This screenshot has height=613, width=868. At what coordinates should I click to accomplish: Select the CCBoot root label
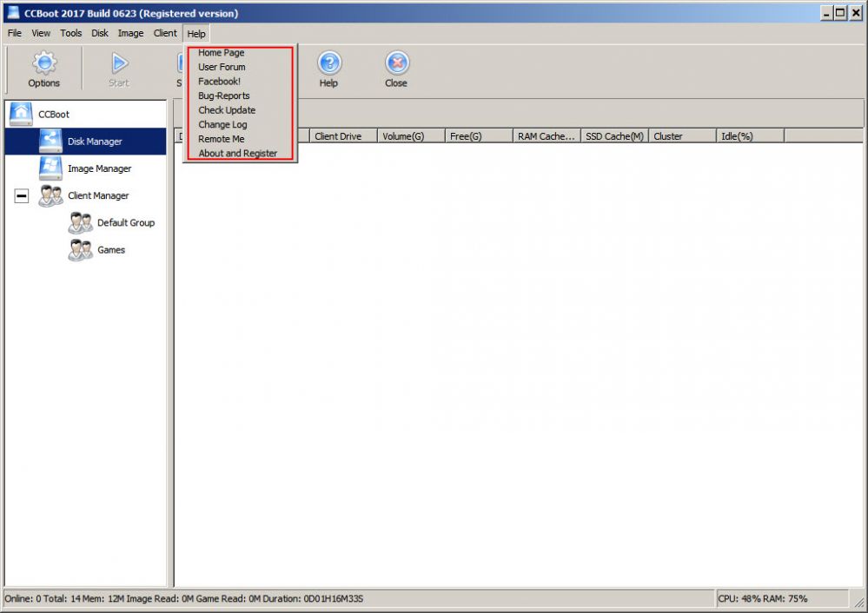(54, 114)
